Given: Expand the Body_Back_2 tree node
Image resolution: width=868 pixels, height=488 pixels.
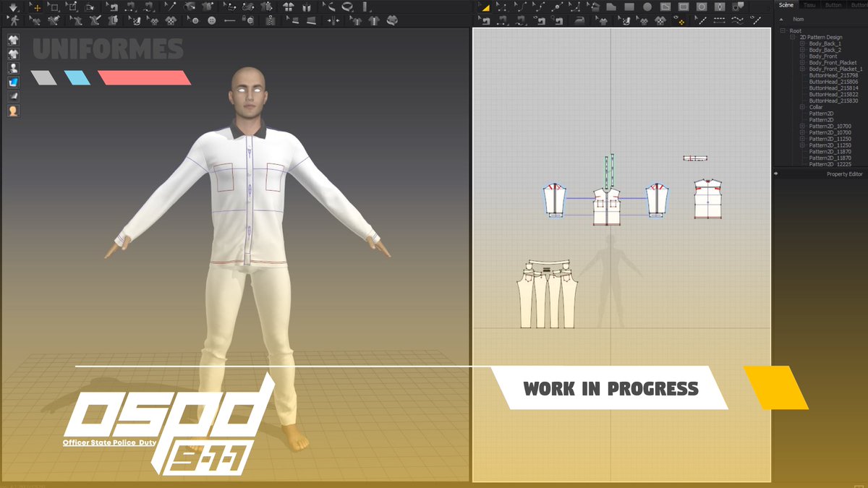Looking at the screenshot, I should pos(802,50).
